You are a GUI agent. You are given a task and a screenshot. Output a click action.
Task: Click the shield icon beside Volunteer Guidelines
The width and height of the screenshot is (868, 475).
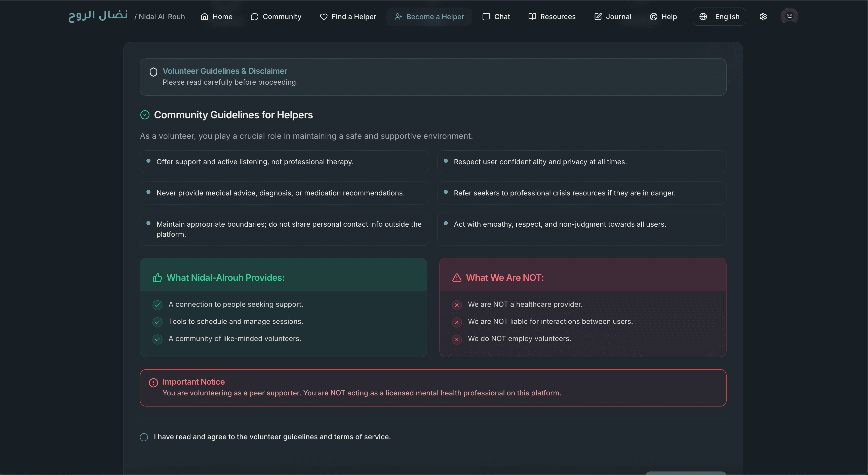153,72
